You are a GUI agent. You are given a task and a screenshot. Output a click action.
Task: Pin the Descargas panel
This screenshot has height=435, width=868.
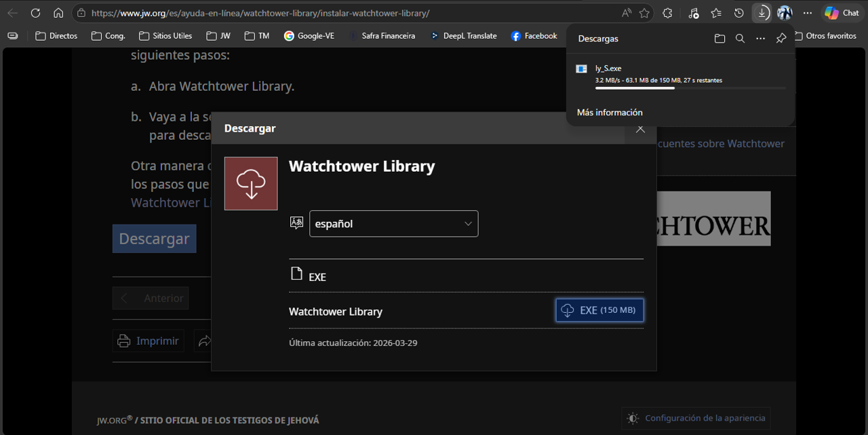781,39
